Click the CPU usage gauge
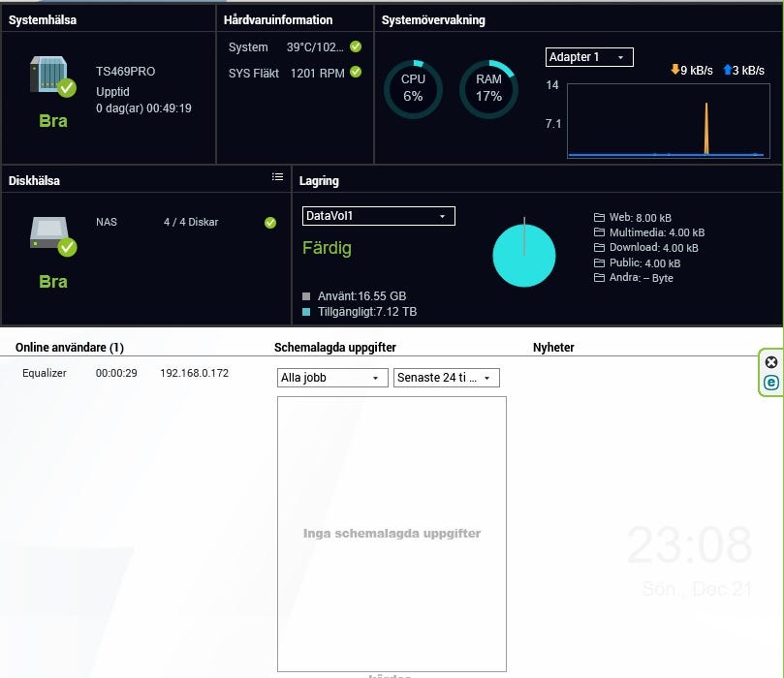 click(413, 89)
